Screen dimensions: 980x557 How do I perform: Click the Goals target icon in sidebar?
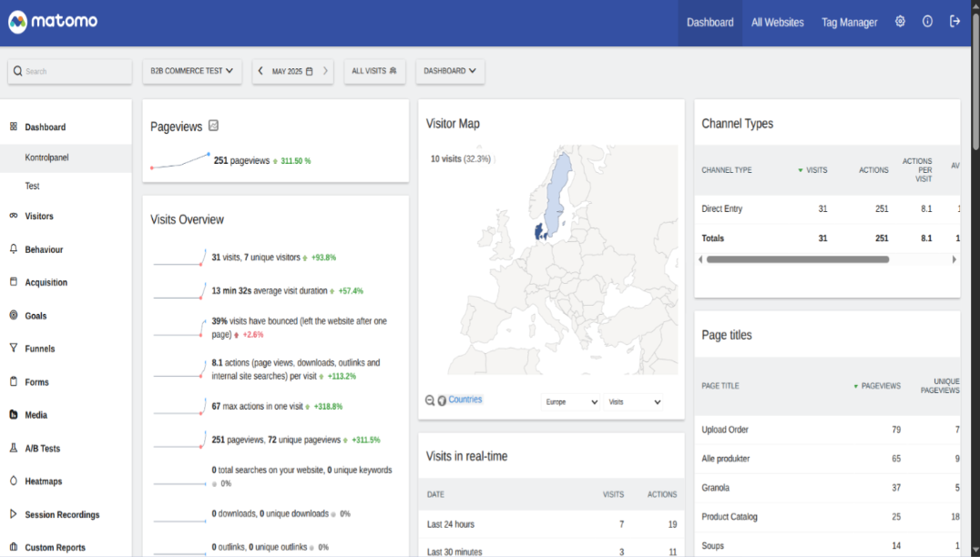pos(14,316)
